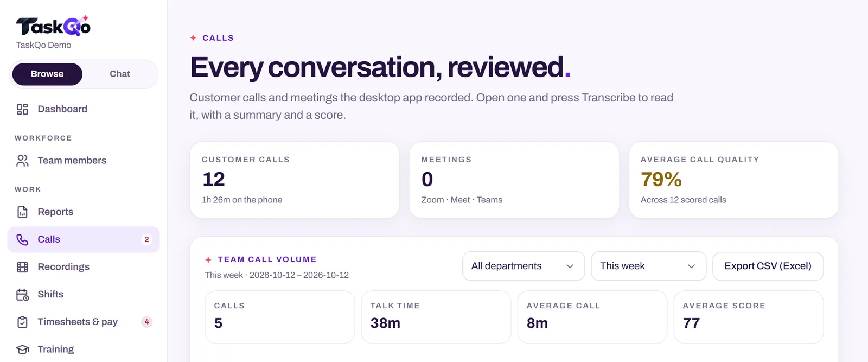Click the Meetings card showing 0
Viewport: 868px width, 362px height.
pyautogui.click(x=514, y=180)
